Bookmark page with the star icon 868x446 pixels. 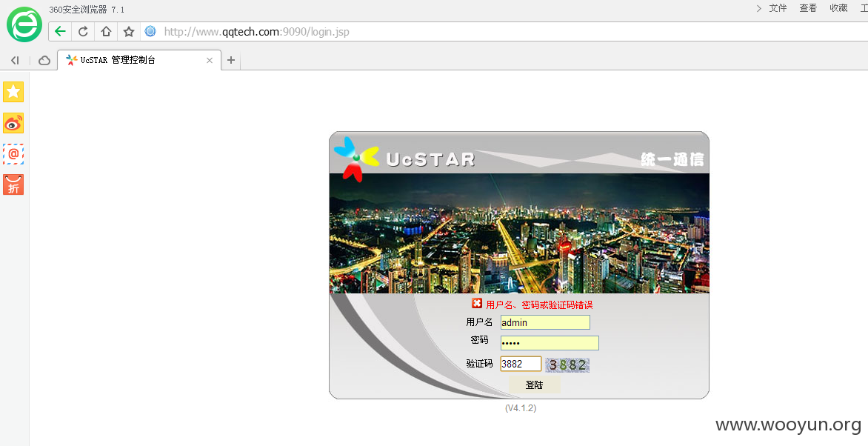(128, 32)
